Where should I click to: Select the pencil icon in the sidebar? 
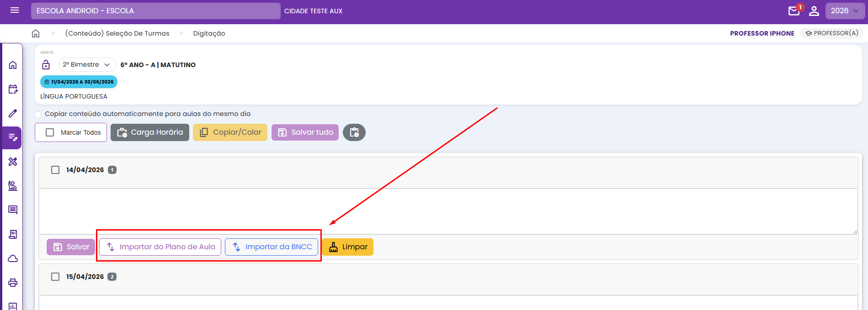[x=13, y=113]
